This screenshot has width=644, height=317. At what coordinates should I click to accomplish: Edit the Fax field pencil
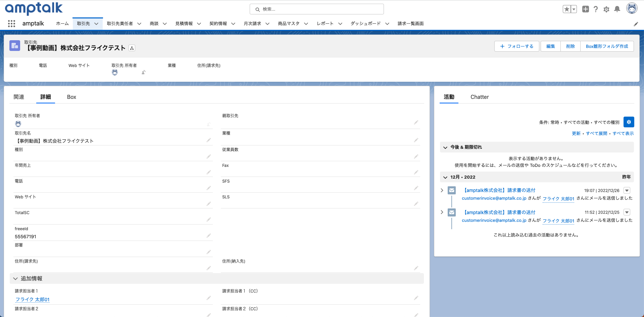click(x=416, y=172)
